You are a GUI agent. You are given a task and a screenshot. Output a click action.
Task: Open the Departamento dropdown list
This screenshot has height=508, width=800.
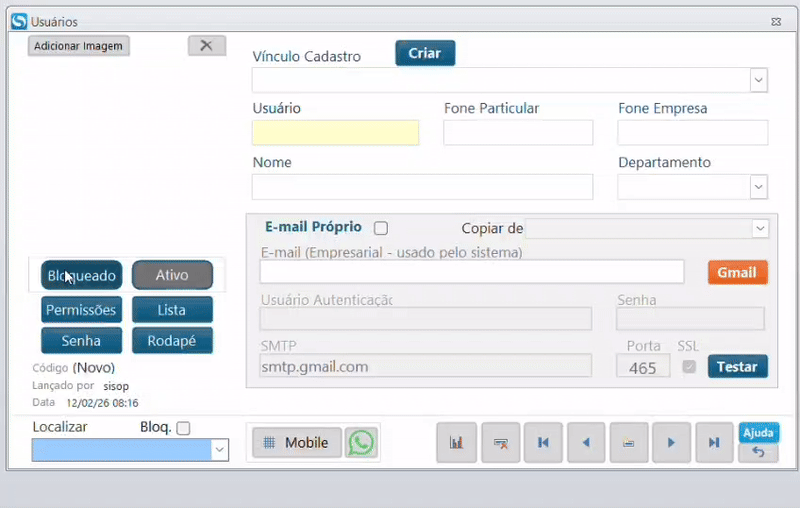[758, 187]
